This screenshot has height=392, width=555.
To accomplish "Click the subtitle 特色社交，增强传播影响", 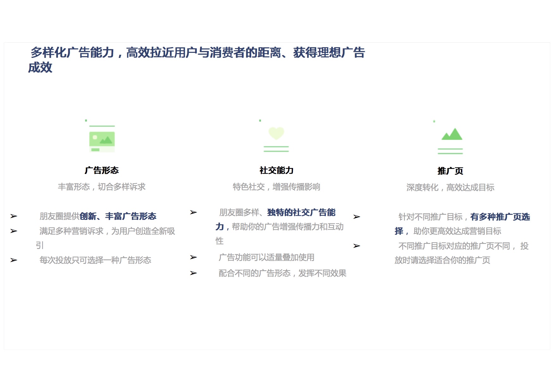I will click(x=276, y=187).
